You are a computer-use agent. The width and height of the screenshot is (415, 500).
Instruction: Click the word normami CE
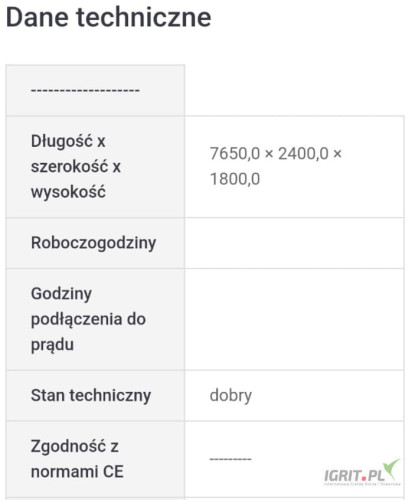(77, 472)
